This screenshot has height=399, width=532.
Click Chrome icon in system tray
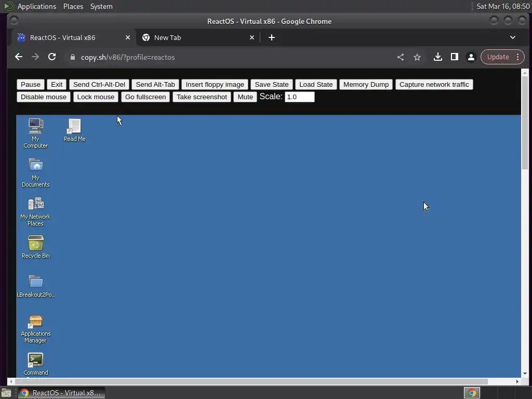pyautogui.click(x=472, y=393)
